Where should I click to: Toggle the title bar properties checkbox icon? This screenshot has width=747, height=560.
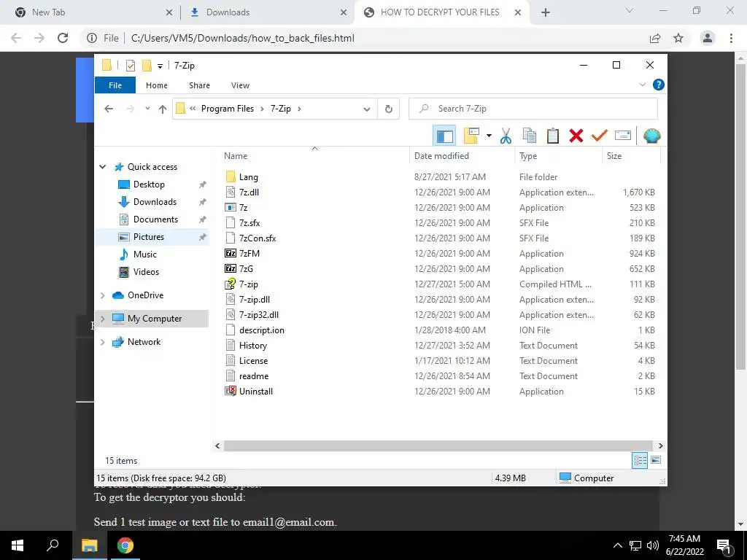(x=131, y=65)
